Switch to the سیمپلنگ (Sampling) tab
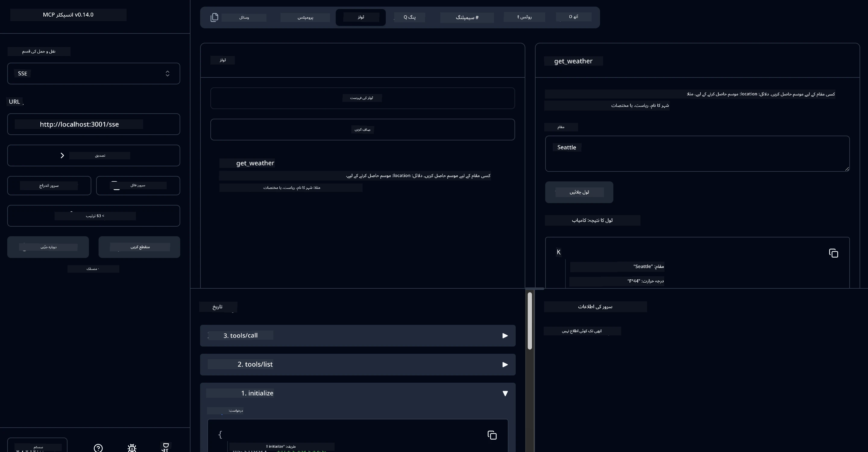Viewport: 868px width, 452px height. coord(467,17)
